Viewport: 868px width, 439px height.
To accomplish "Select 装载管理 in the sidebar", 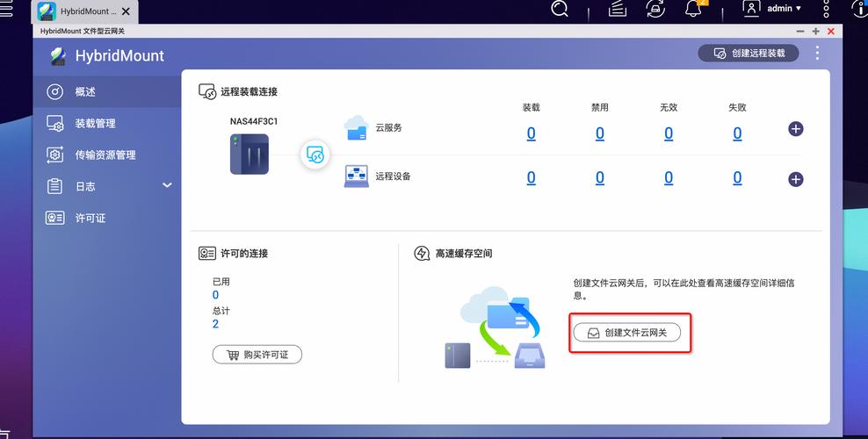I will [x=107, y=123].
